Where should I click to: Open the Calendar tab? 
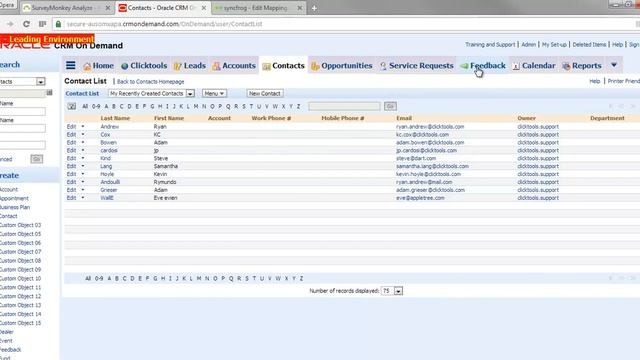(x=534, y=66)
